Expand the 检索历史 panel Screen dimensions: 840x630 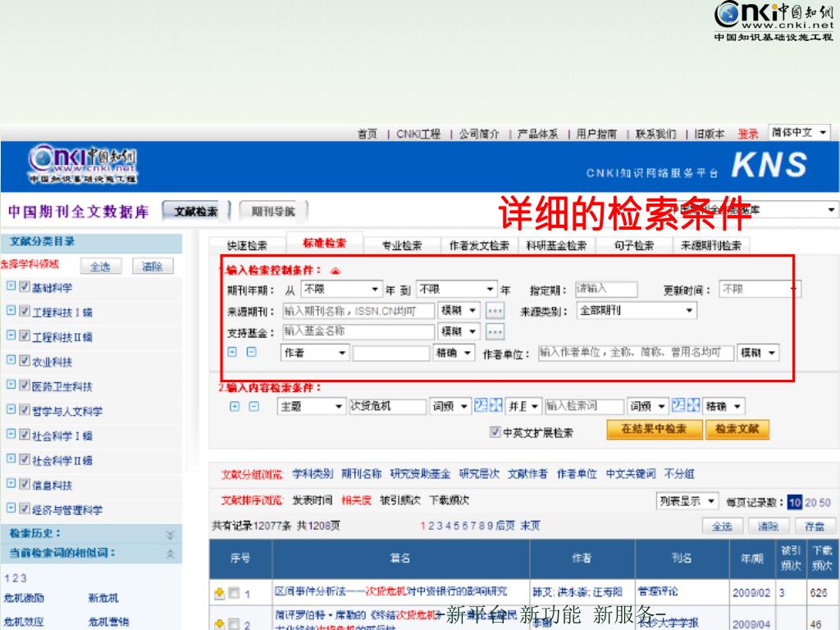click(x=171, y=535)
